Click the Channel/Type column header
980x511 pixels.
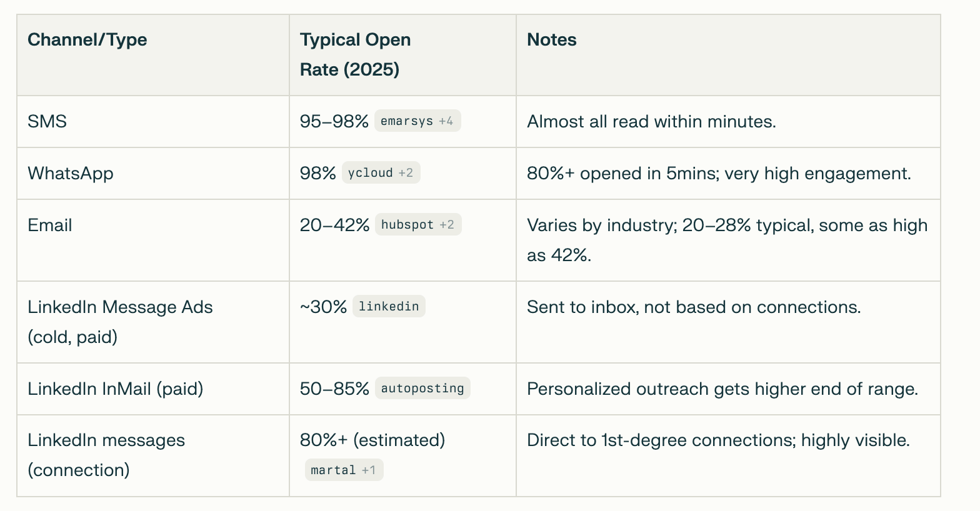tap(87, 40)
